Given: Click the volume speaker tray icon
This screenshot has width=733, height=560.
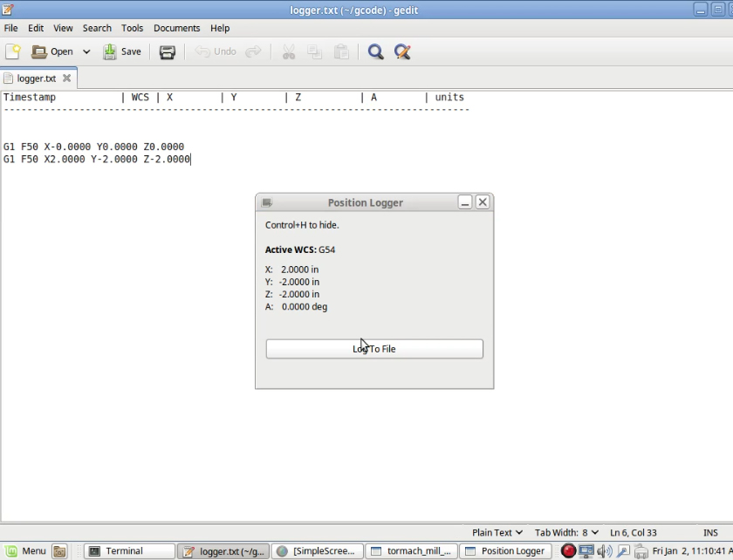Looking at the screenshot, I should click(604, 551).
